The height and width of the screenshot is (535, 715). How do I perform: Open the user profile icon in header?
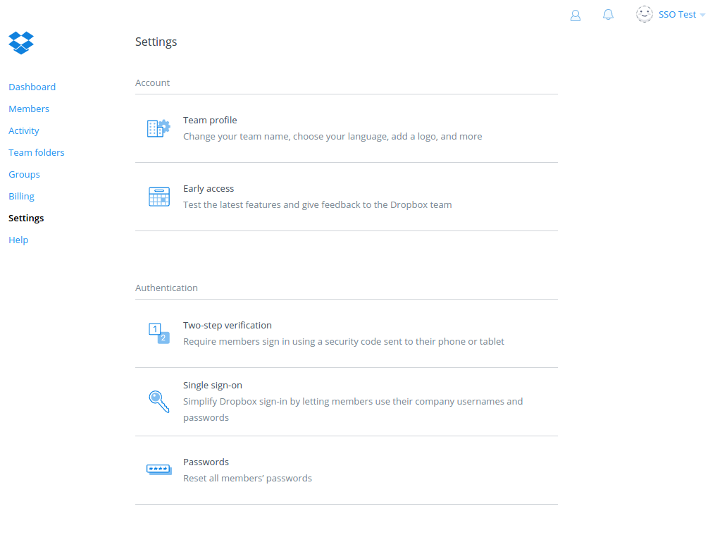pyautogui.click(x=575, y=16)
